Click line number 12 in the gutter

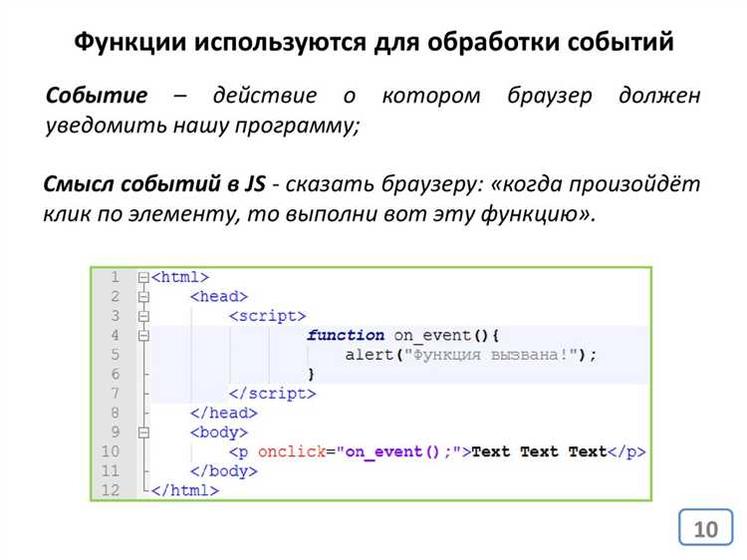tap(110, 490)
